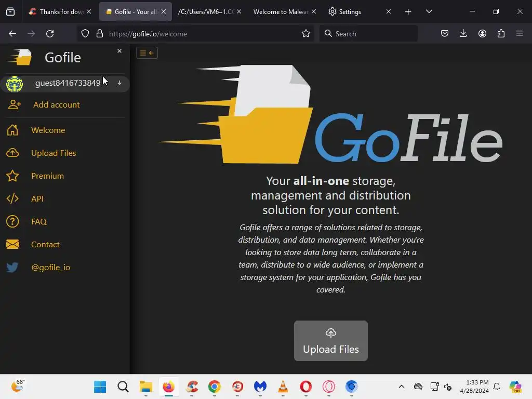532x399 pixels.
Task: Open taskbar Search magnifier
Action: 123,387
